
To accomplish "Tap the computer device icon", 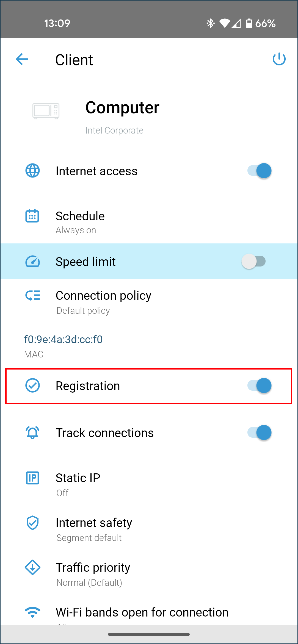I will [46, 111].
